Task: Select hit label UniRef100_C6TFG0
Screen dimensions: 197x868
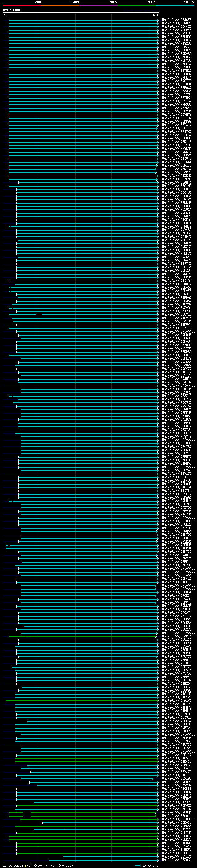Action: coord(177,135)
